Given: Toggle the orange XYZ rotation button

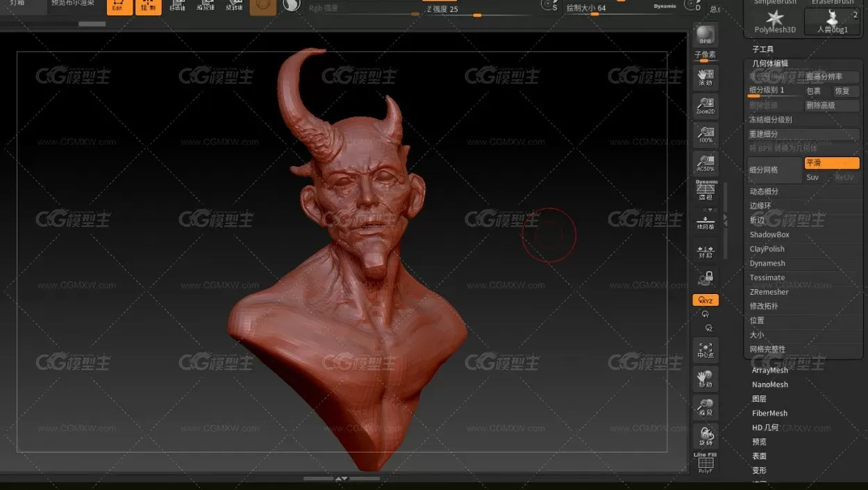Looking at the screenshot, I should (706, 300).
